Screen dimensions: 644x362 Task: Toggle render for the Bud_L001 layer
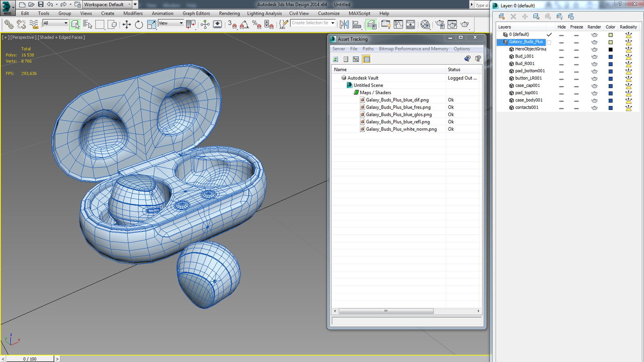point(594,57)
